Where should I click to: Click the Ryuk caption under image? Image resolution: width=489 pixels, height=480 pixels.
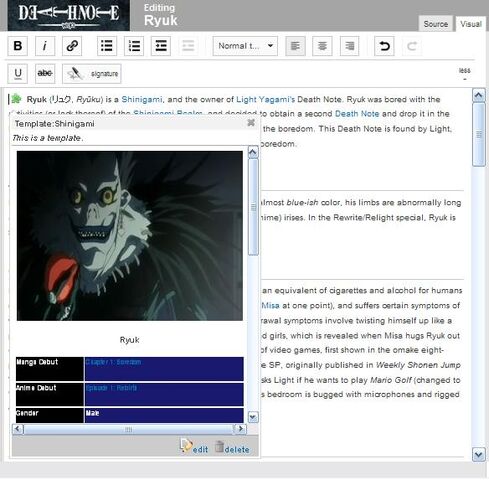(x=129, y=340)
